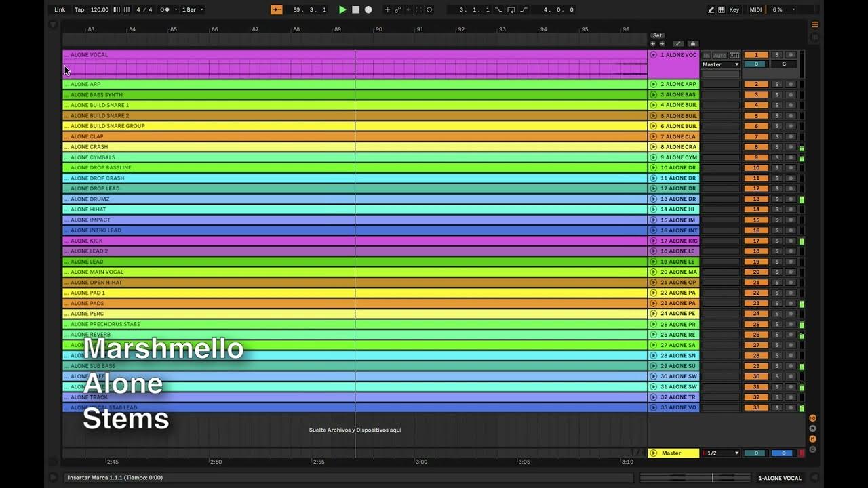This screenshot has height=488, width=868.
Task: Unfold the 8 ALONE CRA track
Action: [654, 147]
